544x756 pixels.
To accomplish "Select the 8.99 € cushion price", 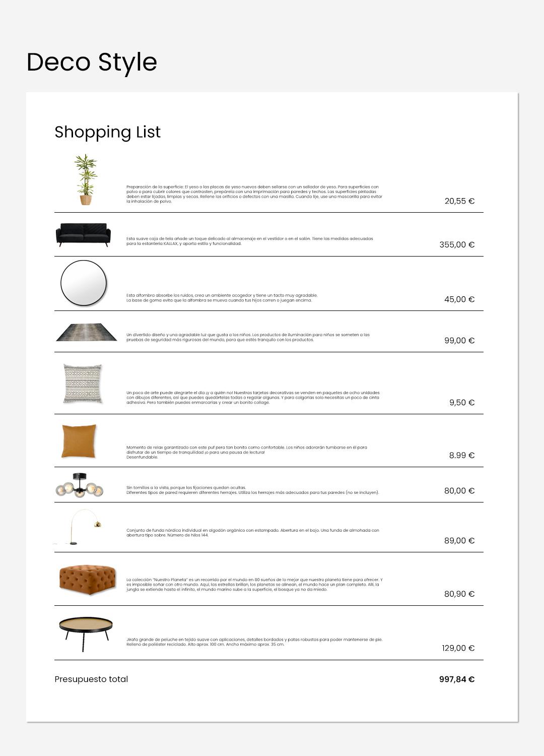I will tap(461, 456).
